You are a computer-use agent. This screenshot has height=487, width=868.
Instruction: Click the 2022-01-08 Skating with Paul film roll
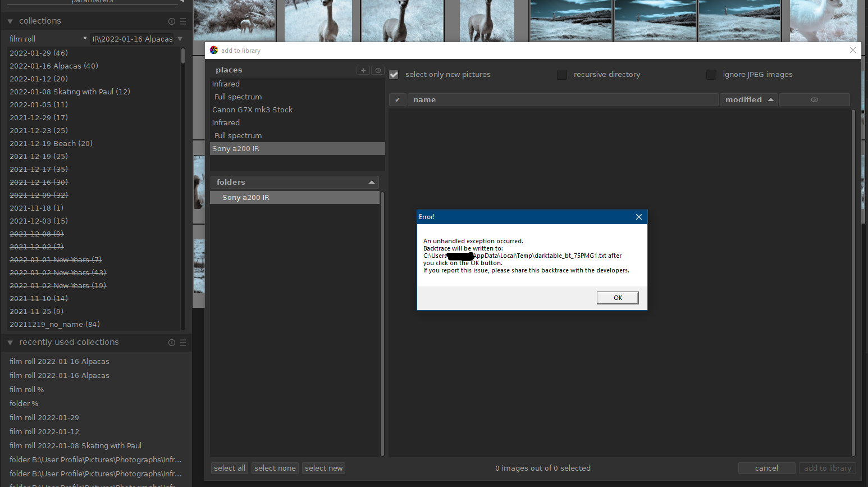[x=70, y=92]
